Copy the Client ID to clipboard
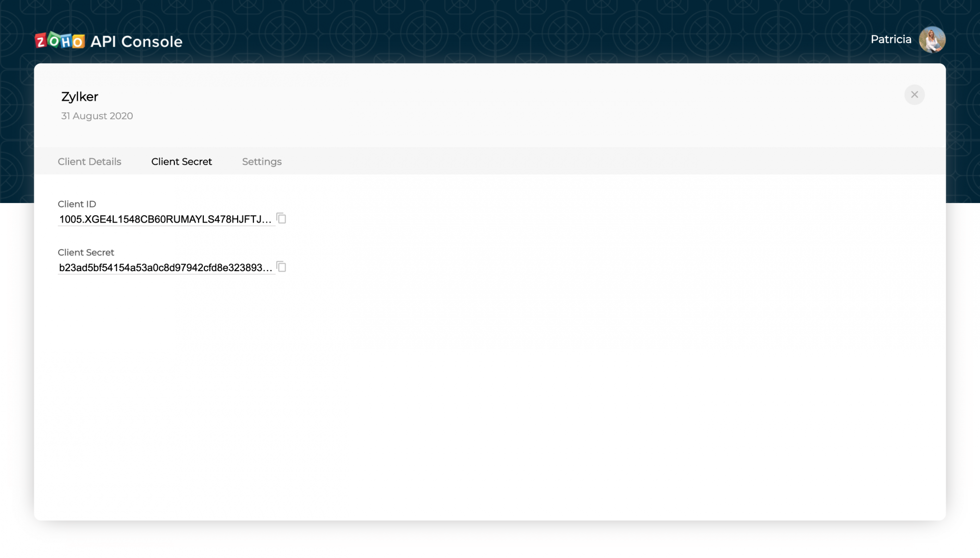Viewport: 980px width, 558px height. pos(281,218)
